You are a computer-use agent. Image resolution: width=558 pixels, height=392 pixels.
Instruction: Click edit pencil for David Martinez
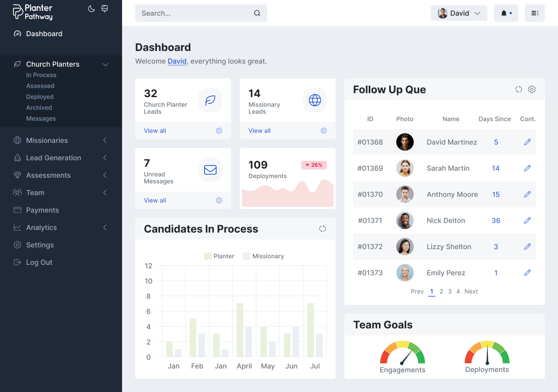527,142
